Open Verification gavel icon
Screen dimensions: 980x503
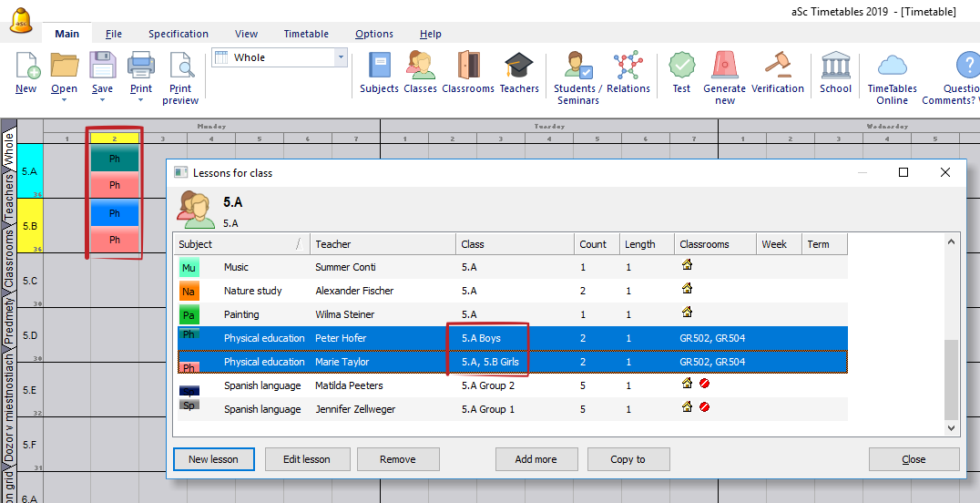(778, 67)
